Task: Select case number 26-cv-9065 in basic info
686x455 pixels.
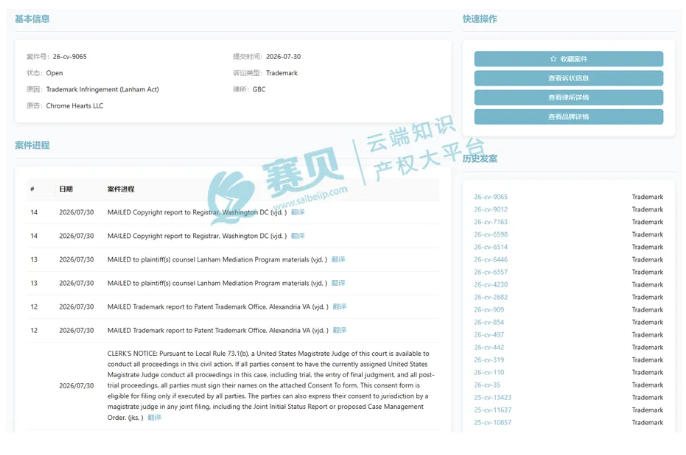Action: (70, 56)
